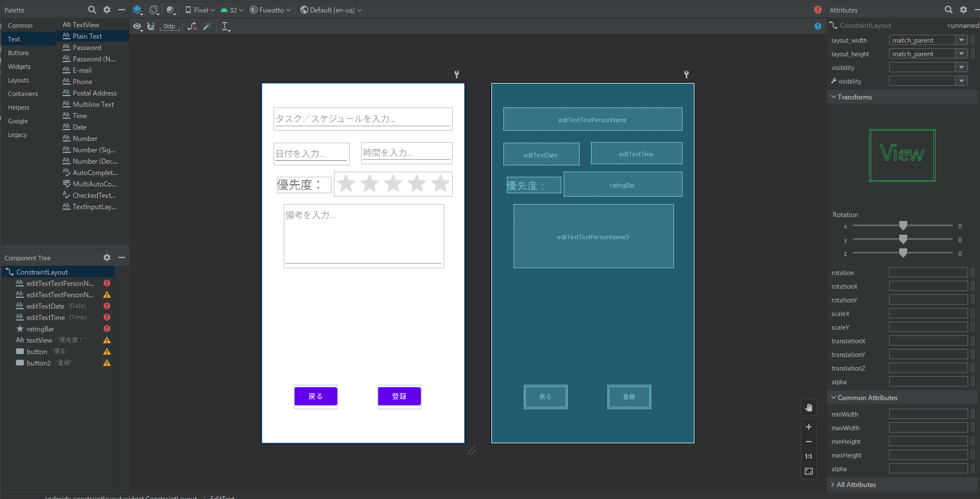Open the Default (en-us) locale dropdown
The height and width of the screenshot is (499, 980).
click(331, 10)
